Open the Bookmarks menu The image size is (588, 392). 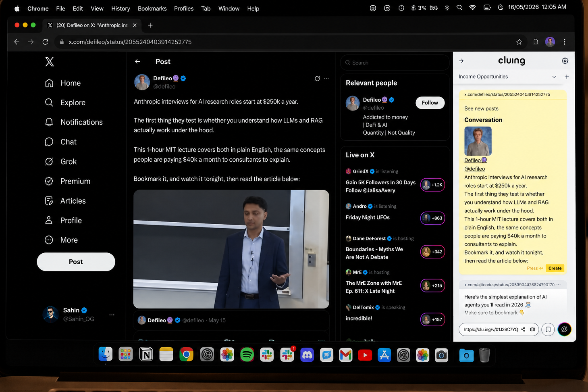coord(152,8)
